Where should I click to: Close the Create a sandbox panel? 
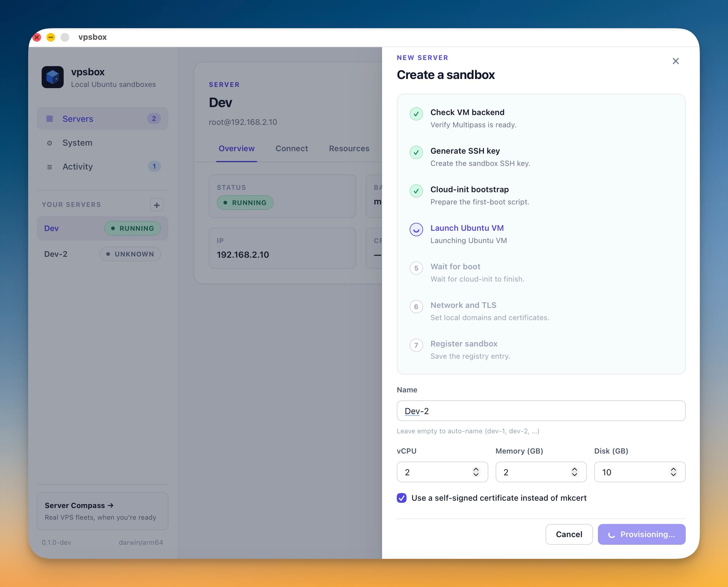(x=675, y=61)
